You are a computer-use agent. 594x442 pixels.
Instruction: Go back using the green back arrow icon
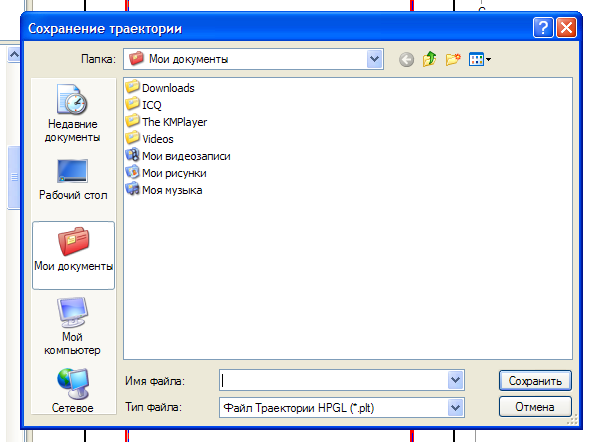tap(406, 59)
